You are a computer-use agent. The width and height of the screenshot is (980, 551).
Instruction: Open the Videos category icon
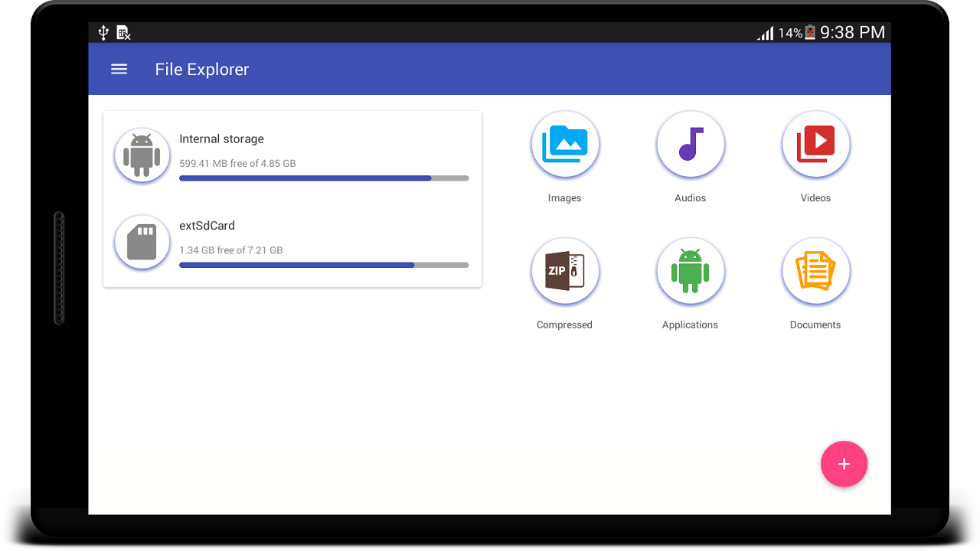pos(816,145)
